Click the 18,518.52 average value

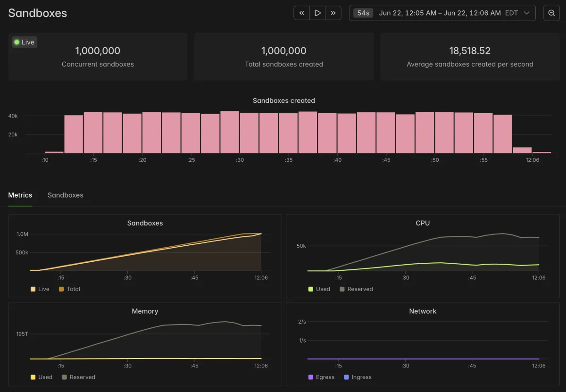tap(470, 50)
